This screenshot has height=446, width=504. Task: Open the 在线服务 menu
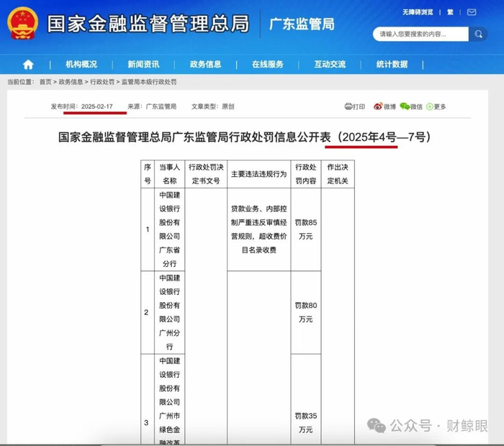point(268,65)
